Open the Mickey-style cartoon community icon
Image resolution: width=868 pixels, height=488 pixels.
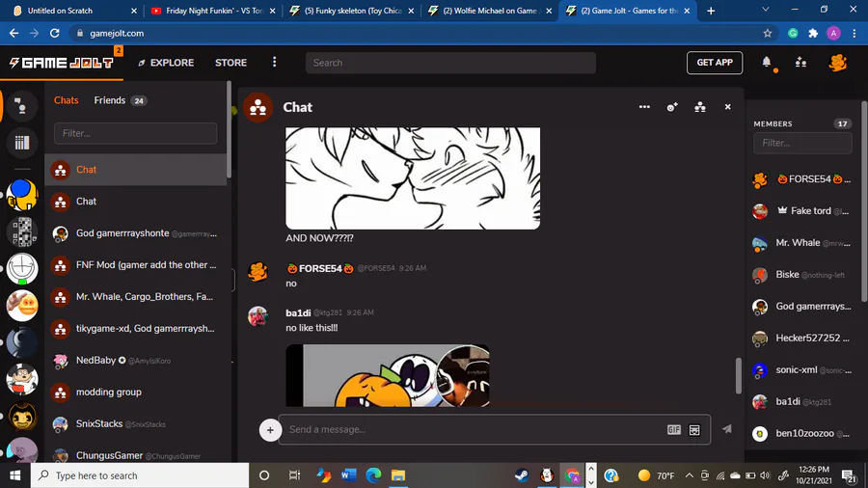[22, 379]
